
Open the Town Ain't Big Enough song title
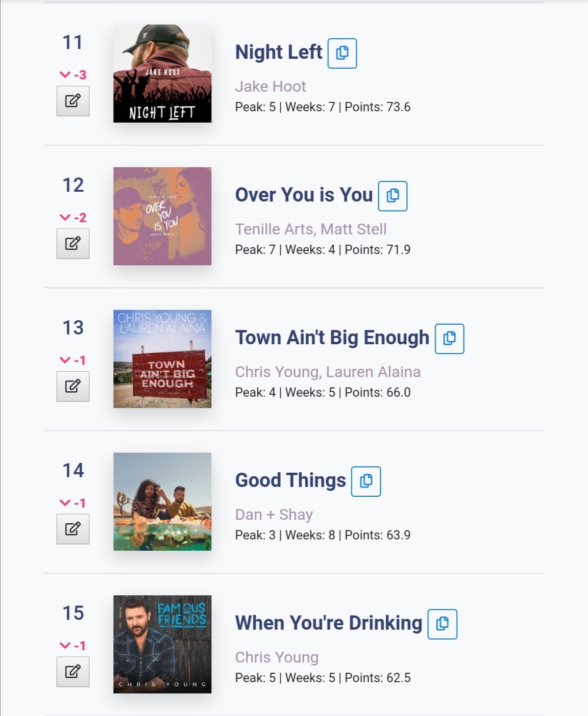click(x=332, y=338)
